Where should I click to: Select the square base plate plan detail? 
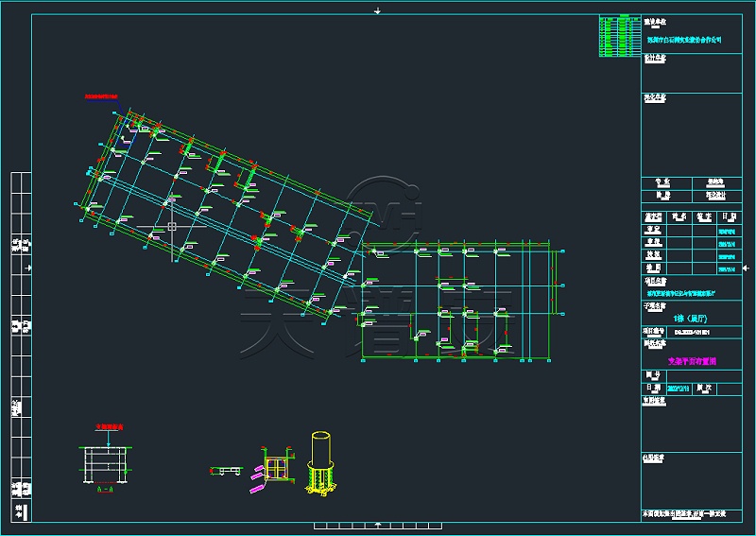[275, 469]
